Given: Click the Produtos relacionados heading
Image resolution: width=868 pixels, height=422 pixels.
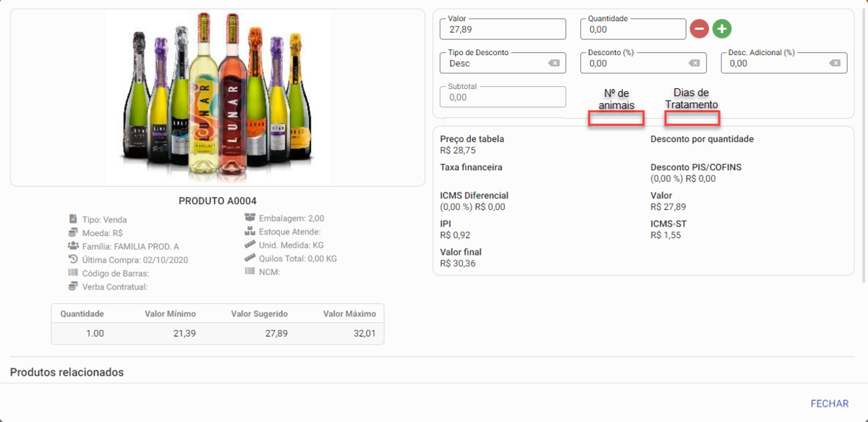Looking at the screenshot, I should click(x=67, y=372).
